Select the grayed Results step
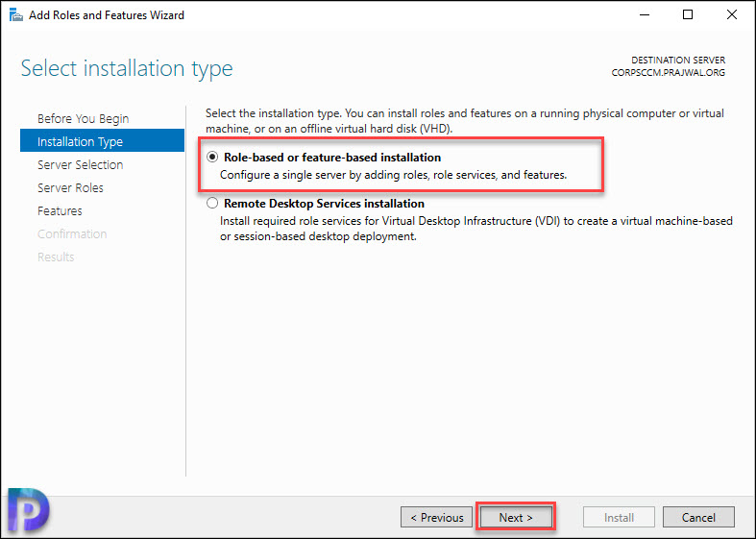Image resolution: width=756 pixels, height=539 pixels. (56, 257)
